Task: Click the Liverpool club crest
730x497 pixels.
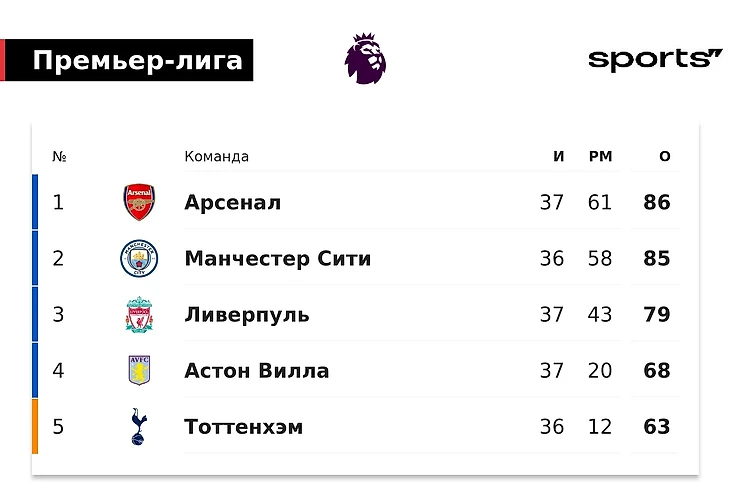Action: (x=139, y=315)
